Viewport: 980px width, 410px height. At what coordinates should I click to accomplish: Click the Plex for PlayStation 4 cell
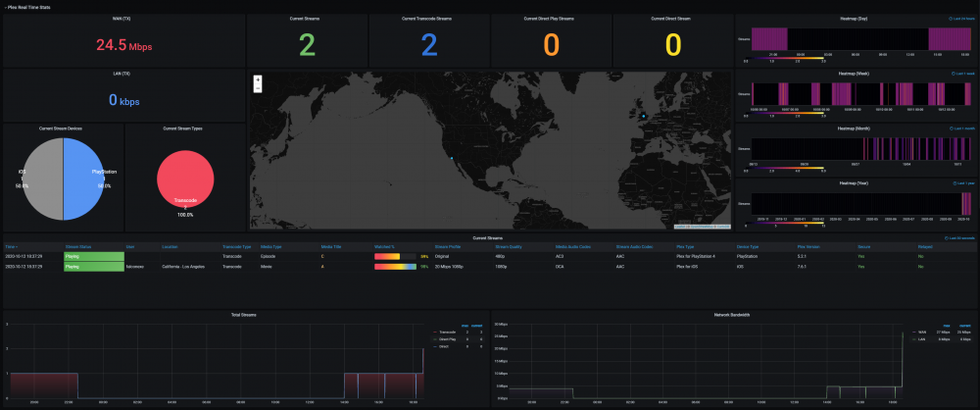[698, 257]
